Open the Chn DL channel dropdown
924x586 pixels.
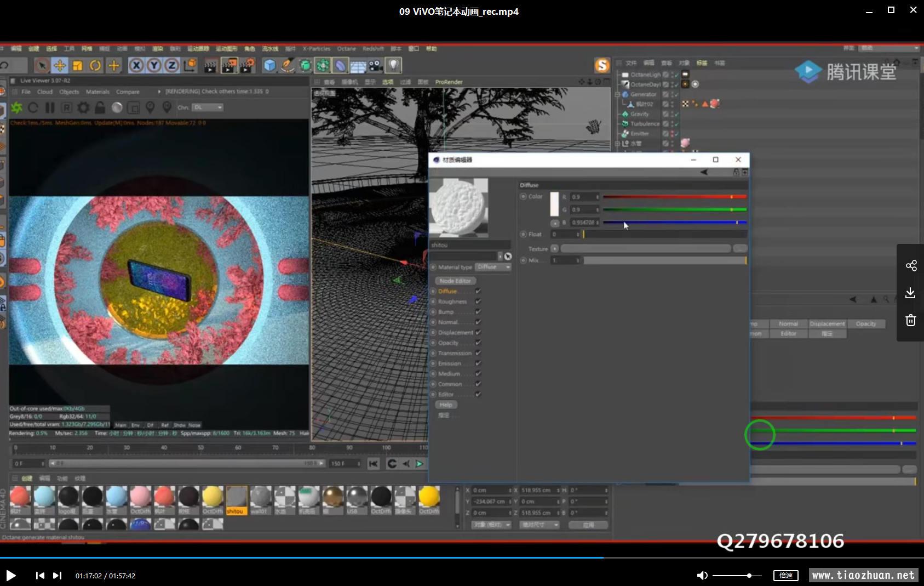point(207,107)
